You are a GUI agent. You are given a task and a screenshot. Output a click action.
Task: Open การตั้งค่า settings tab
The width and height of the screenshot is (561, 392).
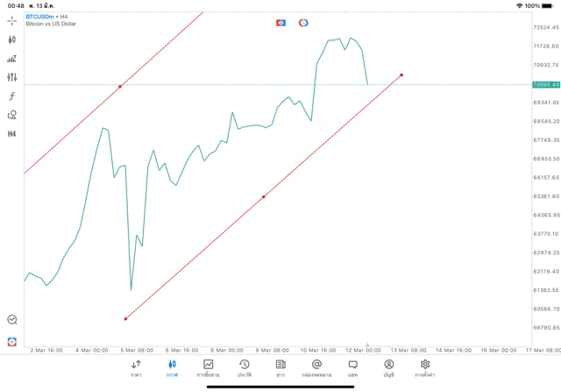click(x=425, y=368)
